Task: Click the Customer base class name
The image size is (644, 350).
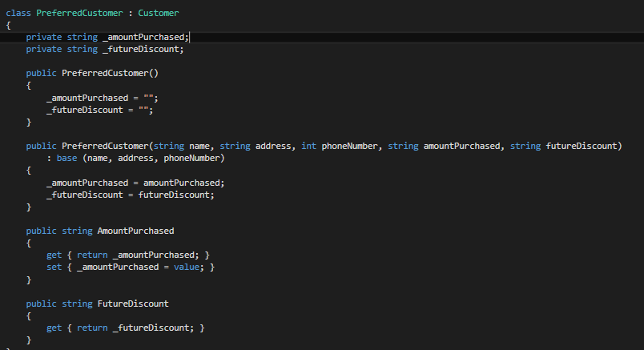Action: coord(158,13)
